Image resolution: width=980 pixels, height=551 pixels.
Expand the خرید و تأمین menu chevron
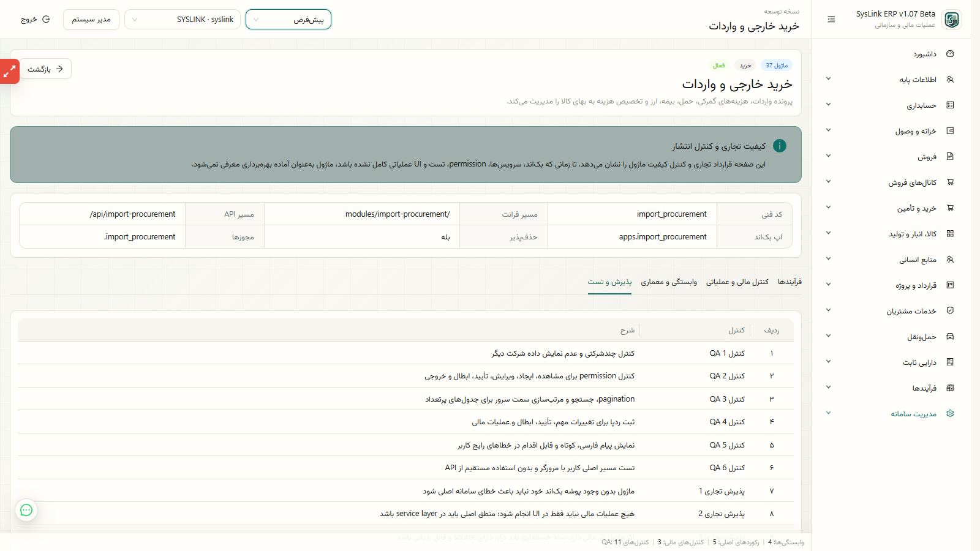pyautogui.click(x=828, y=208)
